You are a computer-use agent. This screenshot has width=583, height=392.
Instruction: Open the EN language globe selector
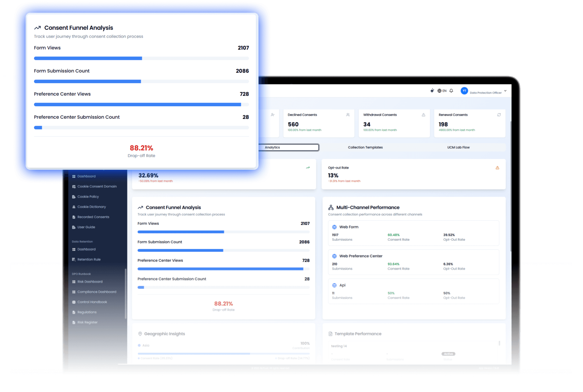(442, 91)
